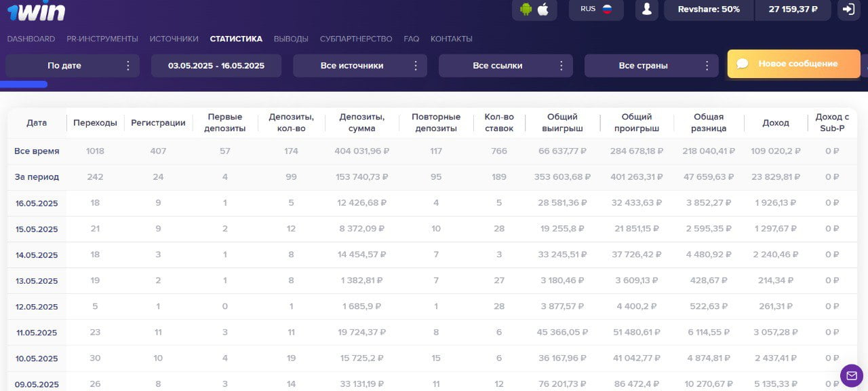Click the logout arrow icon
The width and height of the screenshot is (868, 391).
pos(848,10)
